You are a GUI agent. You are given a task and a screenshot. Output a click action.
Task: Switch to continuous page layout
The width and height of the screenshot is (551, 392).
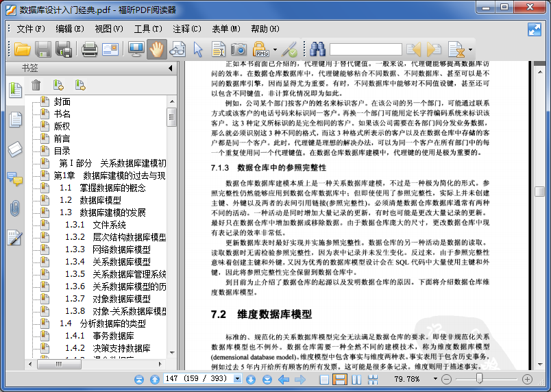[340, 380]
